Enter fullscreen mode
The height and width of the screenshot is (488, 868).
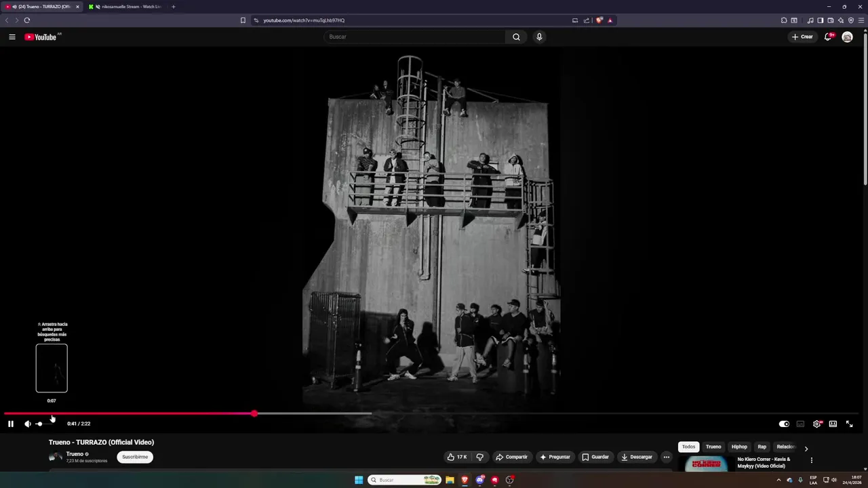tap(849, 424)
